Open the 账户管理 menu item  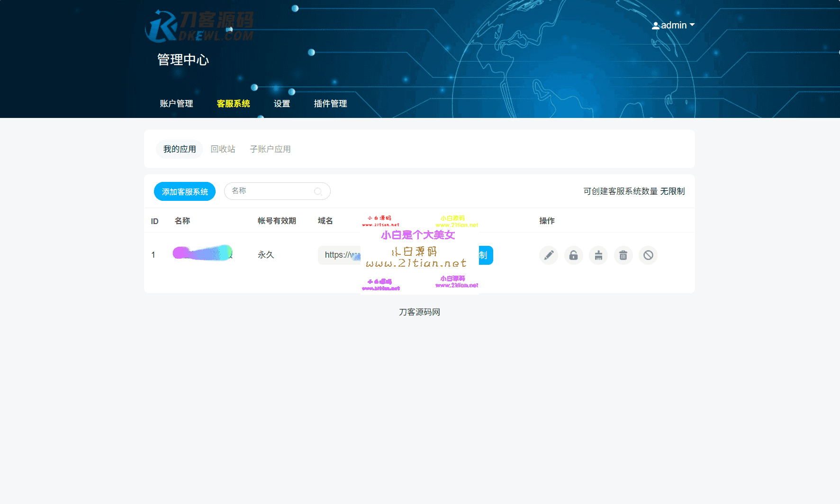(176, 103)
